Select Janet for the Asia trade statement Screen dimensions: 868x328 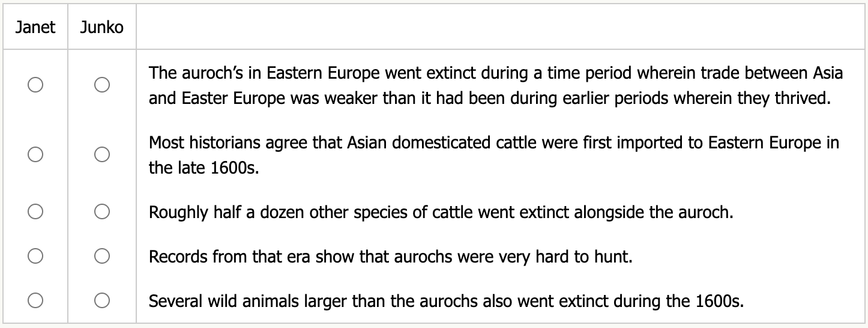pos(35,85)
